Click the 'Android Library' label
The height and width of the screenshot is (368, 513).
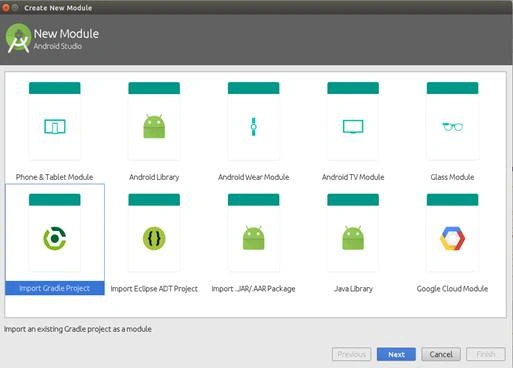pos(154,177)
